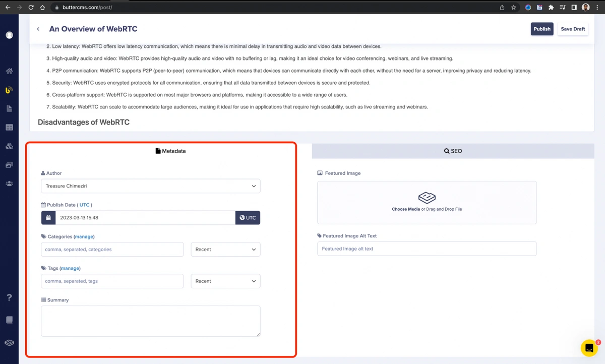
Task: Go back using the left chevron arrow
Action: (38, 29)
